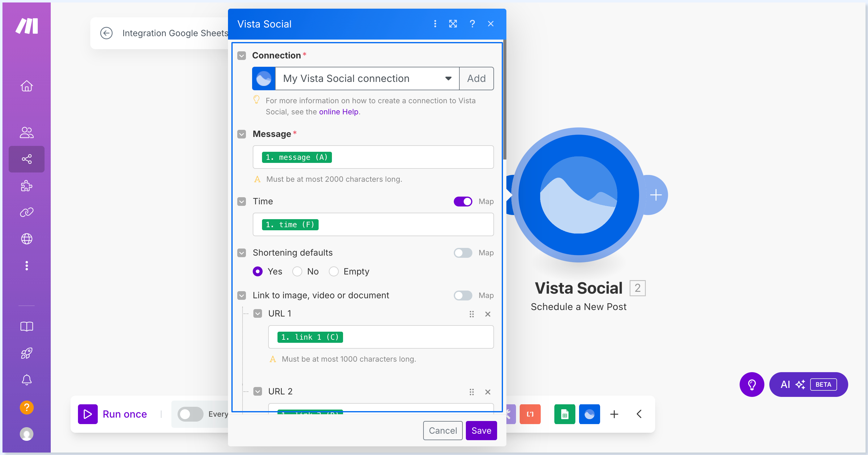The height and width of the screenshot is (455, 868).
Task: Open Scenarios share icon in sidebar
Action: coord(27,159)
